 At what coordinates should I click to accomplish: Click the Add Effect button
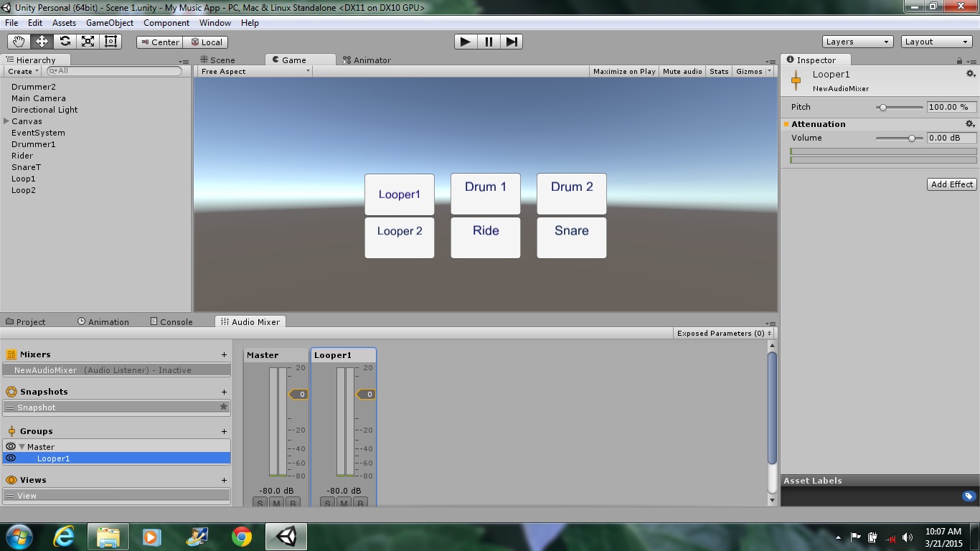point(952,184)
